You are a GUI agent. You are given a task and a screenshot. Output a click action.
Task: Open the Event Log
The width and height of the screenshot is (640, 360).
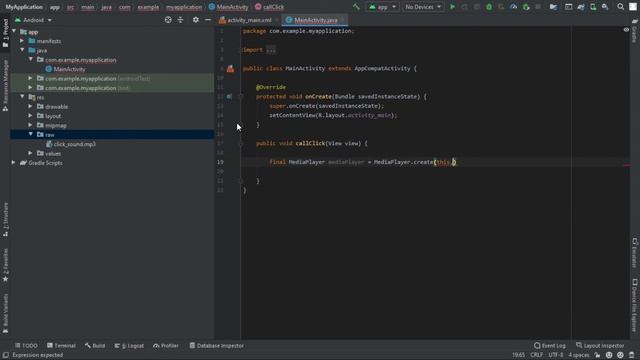tap(550, 346)
